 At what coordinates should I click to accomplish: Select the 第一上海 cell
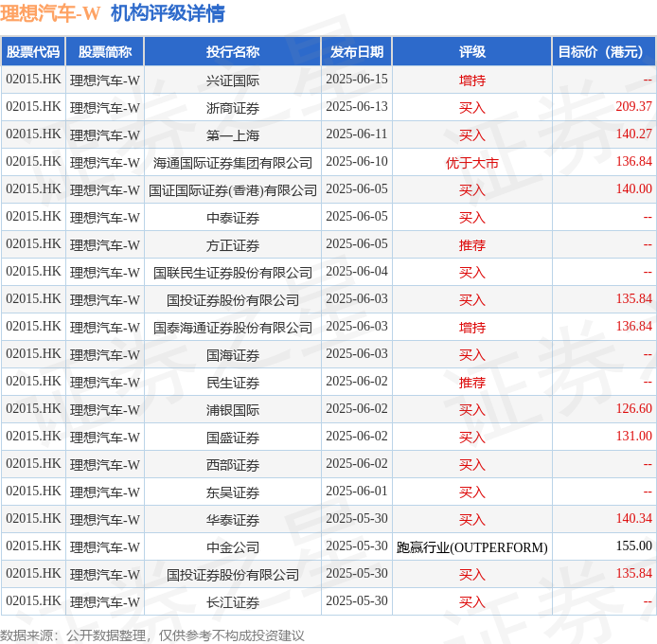pos(233,135)
